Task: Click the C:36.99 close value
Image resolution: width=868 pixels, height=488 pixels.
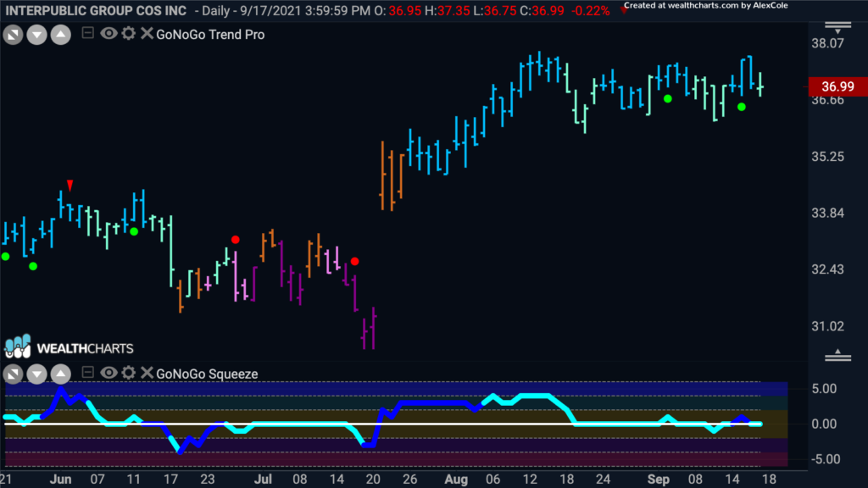Action: [x=542, y=11]
